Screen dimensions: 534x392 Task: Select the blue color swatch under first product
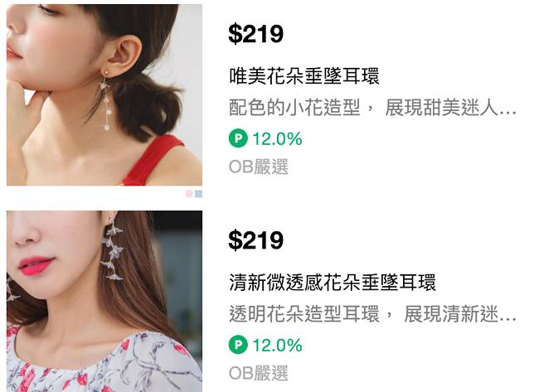click(x=198, y=194)
